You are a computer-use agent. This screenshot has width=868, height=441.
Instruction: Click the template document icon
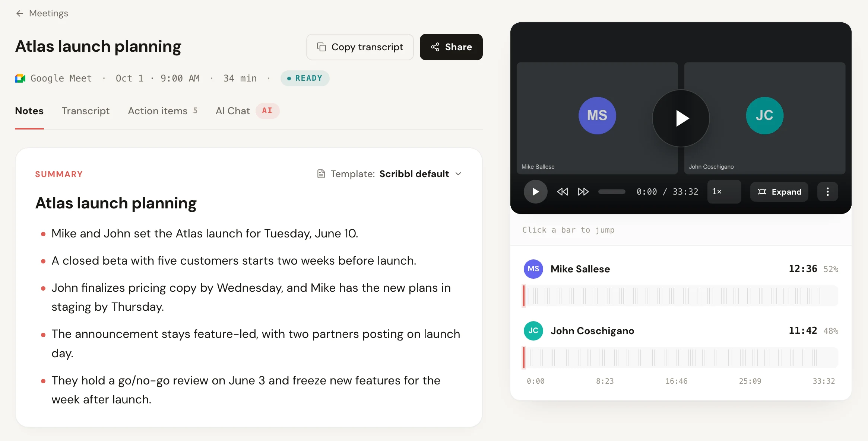pyautogui.click(x=321, y=174)
